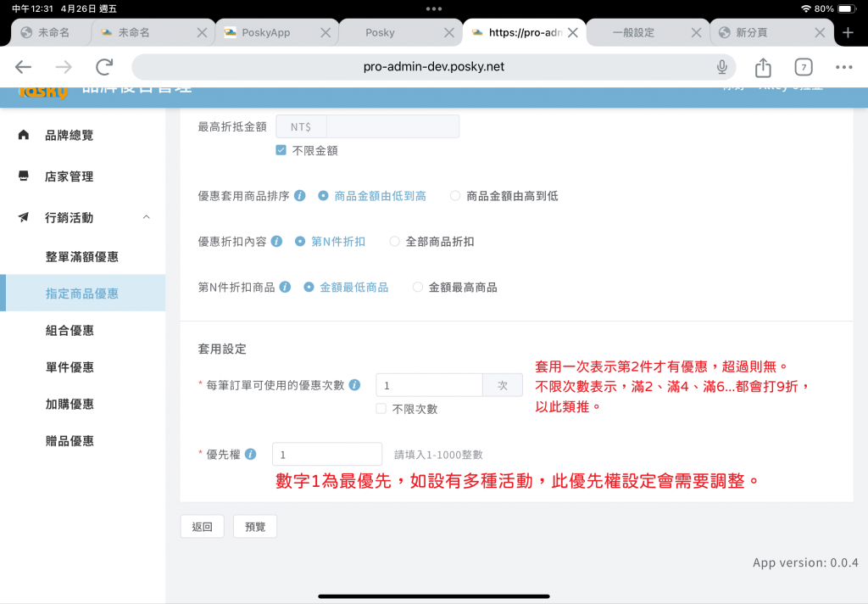This screenshot has width=868, height=604.
Task: Click the info icon next to 優先權
Action: point(251,454)
